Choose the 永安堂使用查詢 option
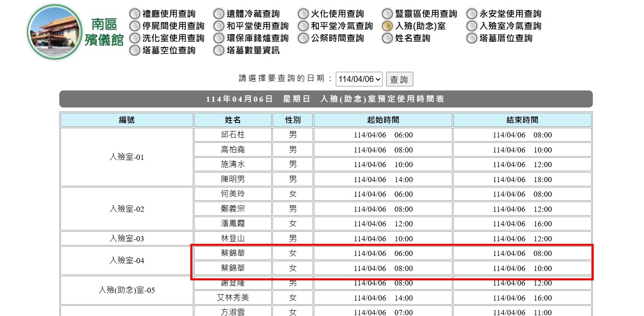644x316 pixels. (x=472, y=14)
